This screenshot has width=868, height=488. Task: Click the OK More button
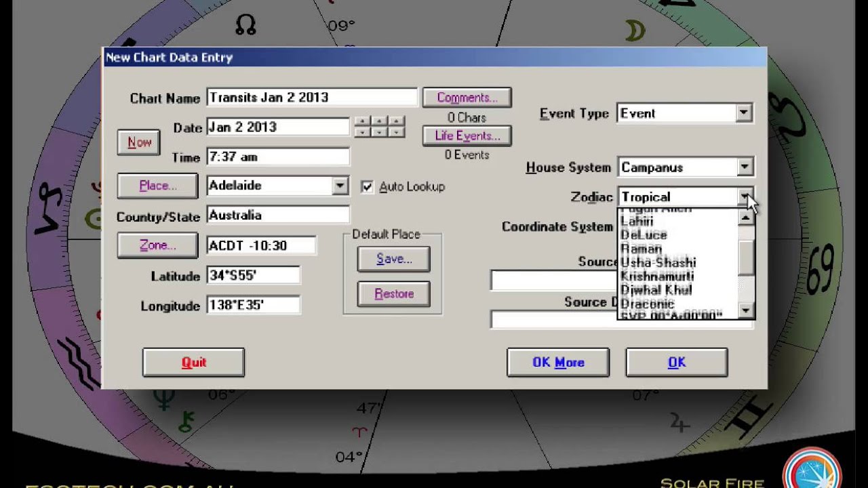pos(558,363)
